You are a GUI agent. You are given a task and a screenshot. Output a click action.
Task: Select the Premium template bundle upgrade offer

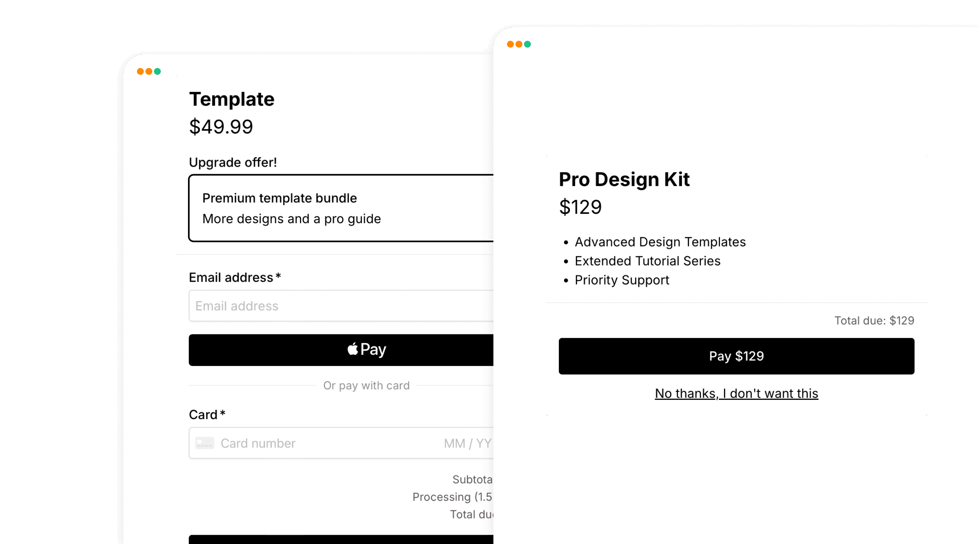coord(340,208)
